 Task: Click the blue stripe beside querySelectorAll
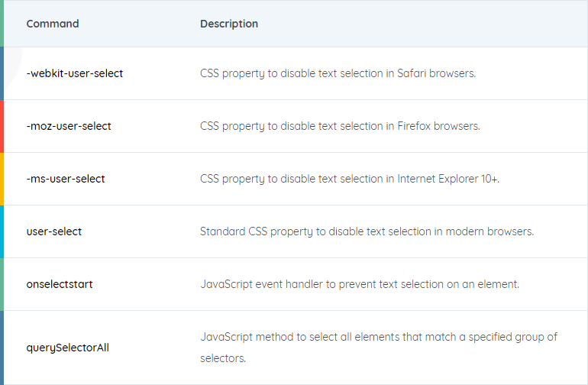point(2,348)
